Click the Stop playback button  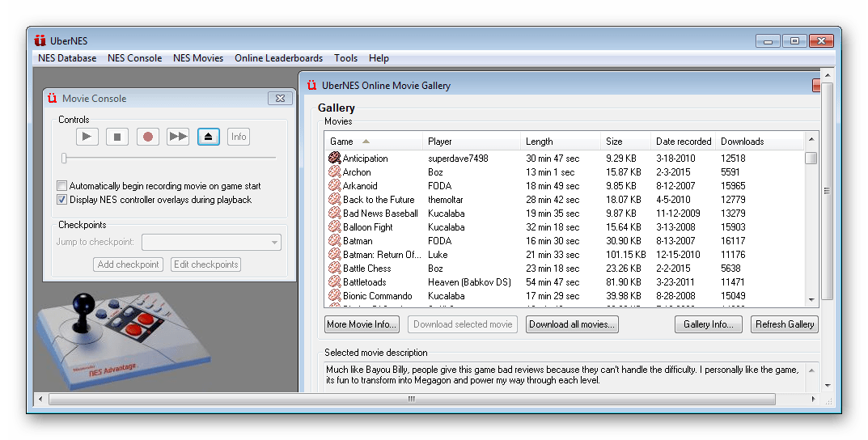tap(117, 137)
